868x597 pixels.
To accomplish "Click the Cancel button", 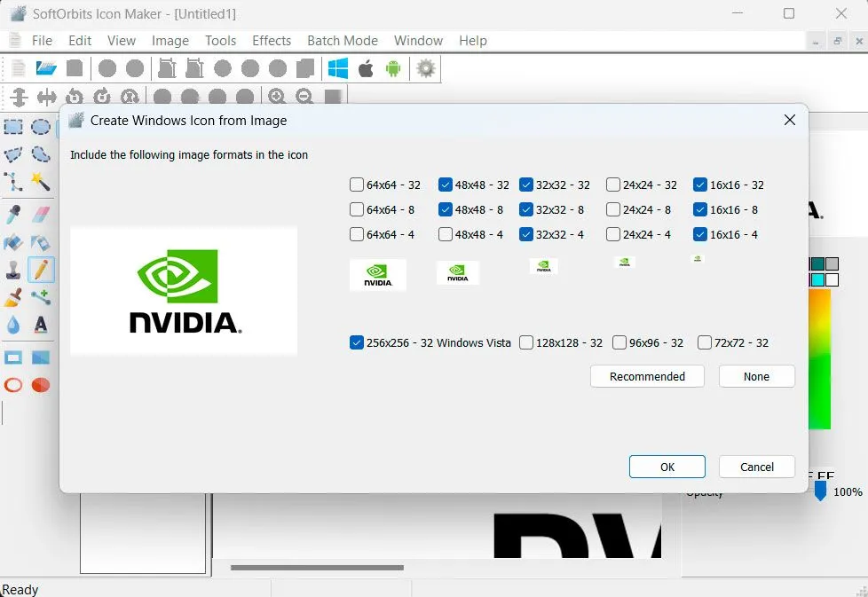I will click(x=757, y=467).
